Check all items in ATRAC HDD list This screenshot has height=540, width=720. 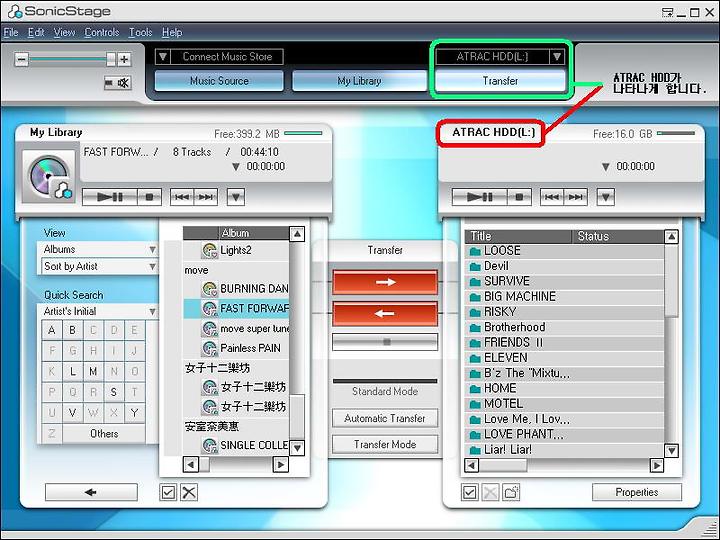coord(469,492)
